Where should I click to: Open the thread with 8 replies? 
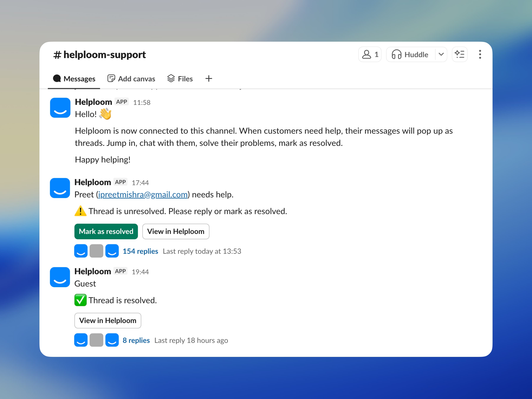coord(136,340)
